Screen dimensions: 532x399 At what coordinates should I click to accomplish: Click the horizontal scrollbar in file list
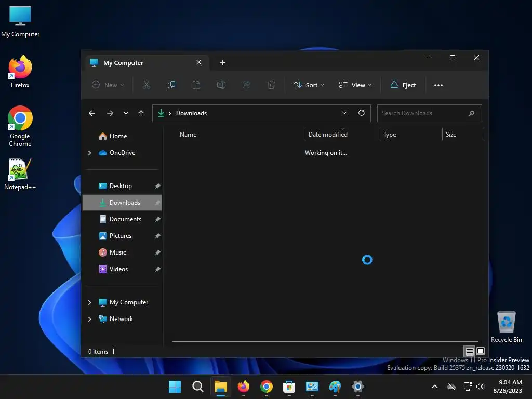click(325, 341)
